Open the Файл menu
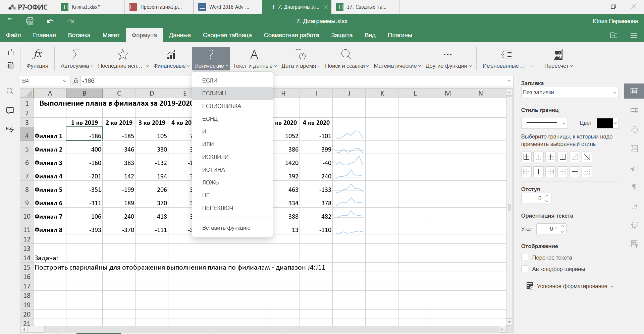 (13, 35)
